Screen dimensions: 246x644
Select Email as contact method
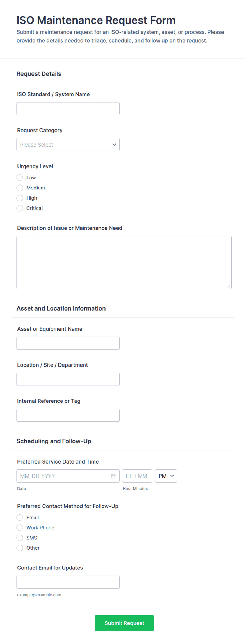click(20, 517)
